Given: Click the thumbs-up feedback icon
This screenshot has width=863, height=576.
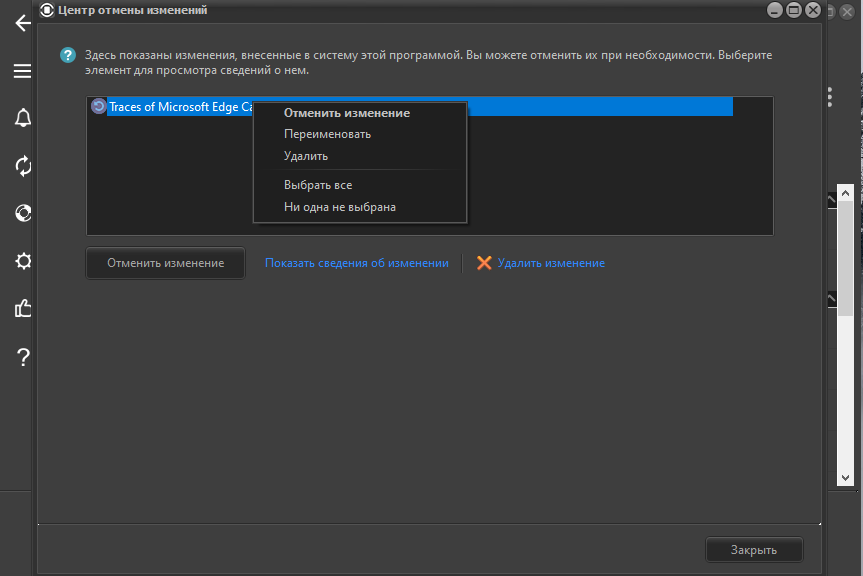Looking at the screenshot, I should click(x=22, y=309).
